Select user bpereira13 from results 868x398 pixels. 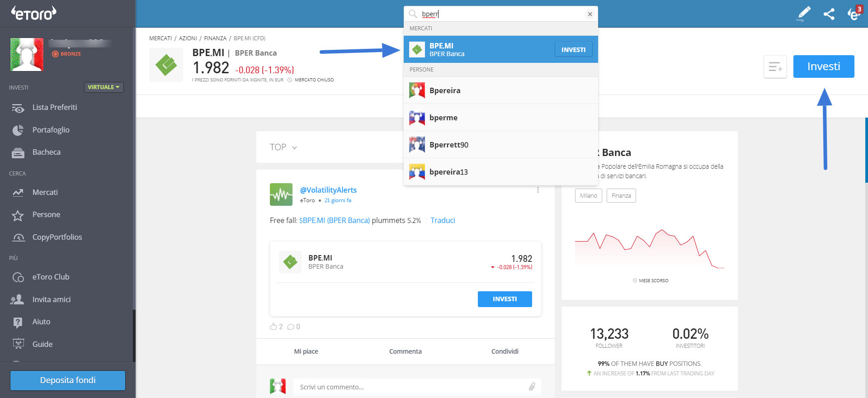501,172
